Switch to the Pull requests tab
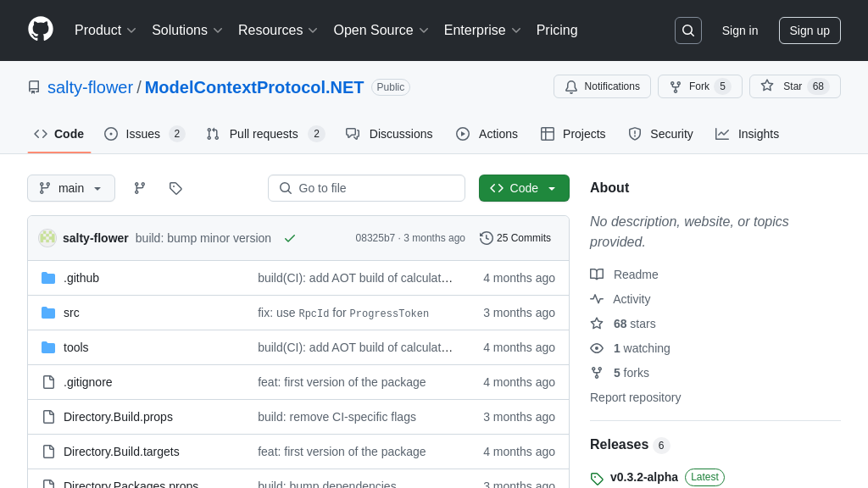This screenshot has height=488, width=868. [264, 134]
